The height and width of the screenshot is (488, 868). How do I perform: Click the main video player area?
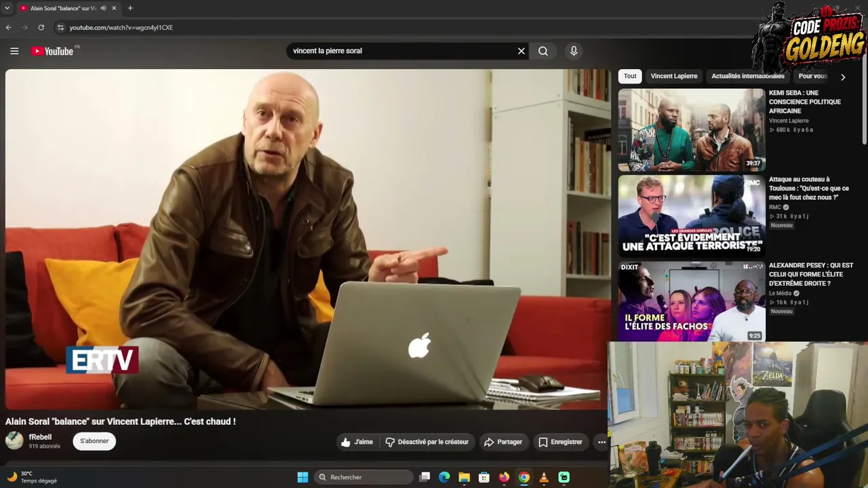coord(308,239)
